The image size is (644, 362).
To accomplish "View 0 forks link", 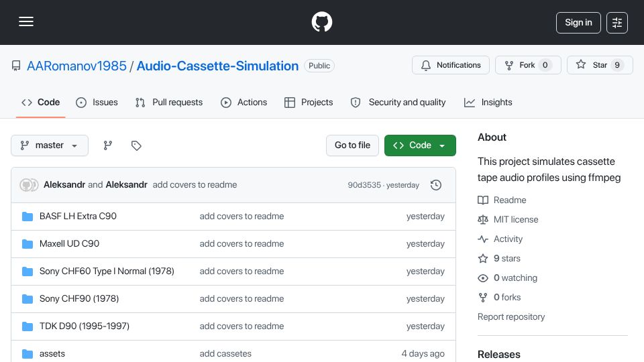I will coord(507,297).
